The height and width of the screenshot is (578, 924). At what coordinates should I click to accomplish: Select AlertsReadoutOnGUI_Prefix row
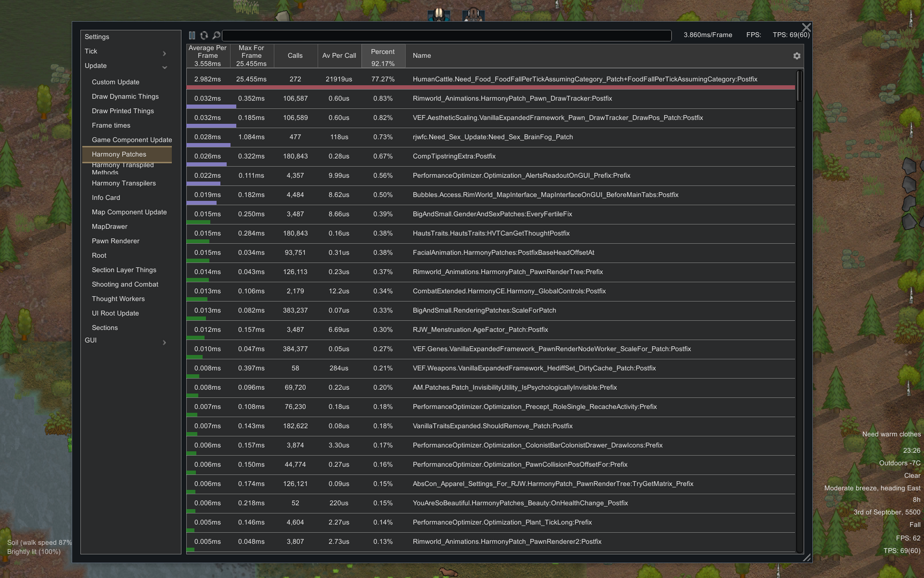pyautogui.click(x=491, y=176)
